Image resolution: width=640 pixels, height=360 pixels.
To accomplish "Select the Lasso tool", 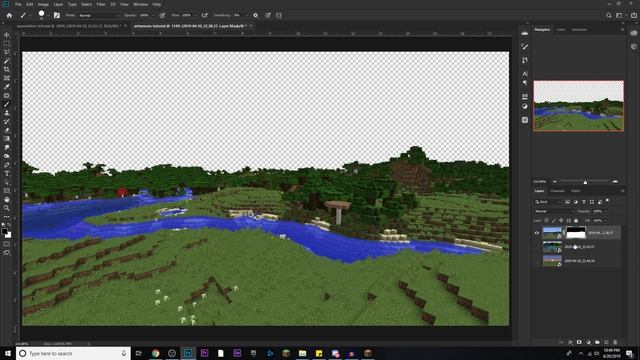I will pos(7,52).
